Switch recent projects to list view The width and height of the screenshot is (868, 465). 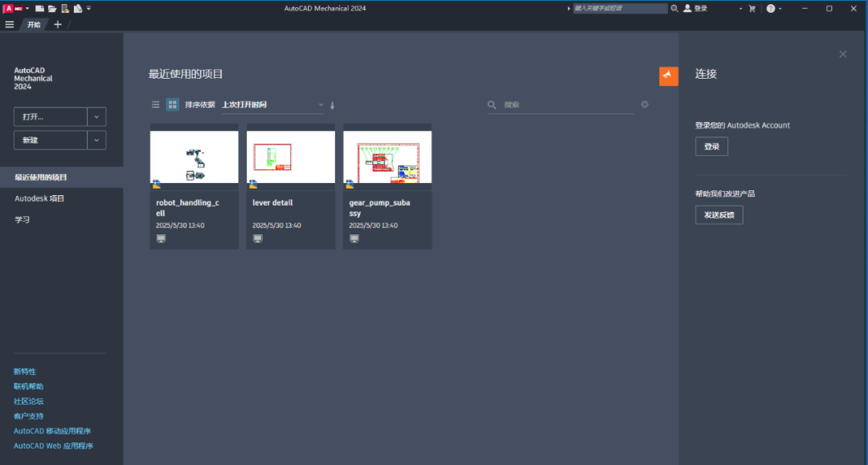156,104
